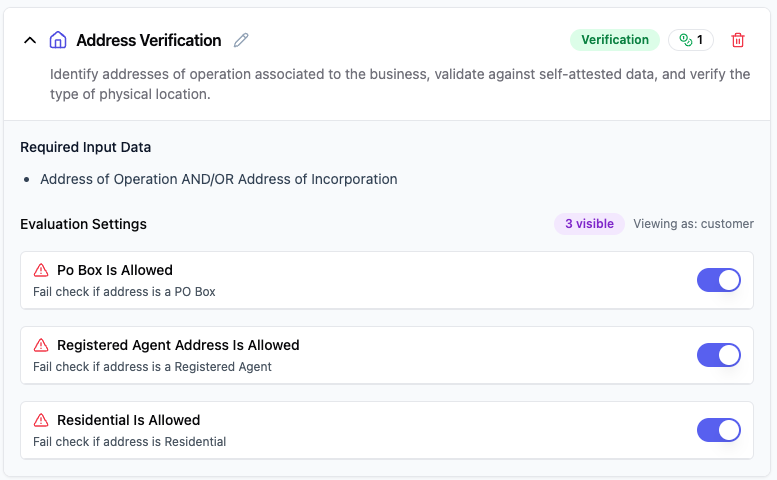Click the warning icon next to Residential
Viewport: 777px width, 480px height.
pos(41,420)
